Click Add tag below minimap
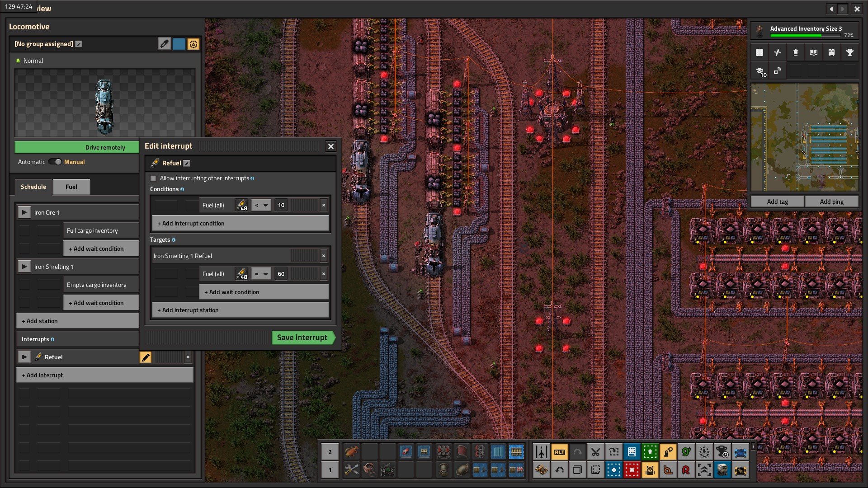This screenshot has width=868, height=488. (x=778, y=202)
